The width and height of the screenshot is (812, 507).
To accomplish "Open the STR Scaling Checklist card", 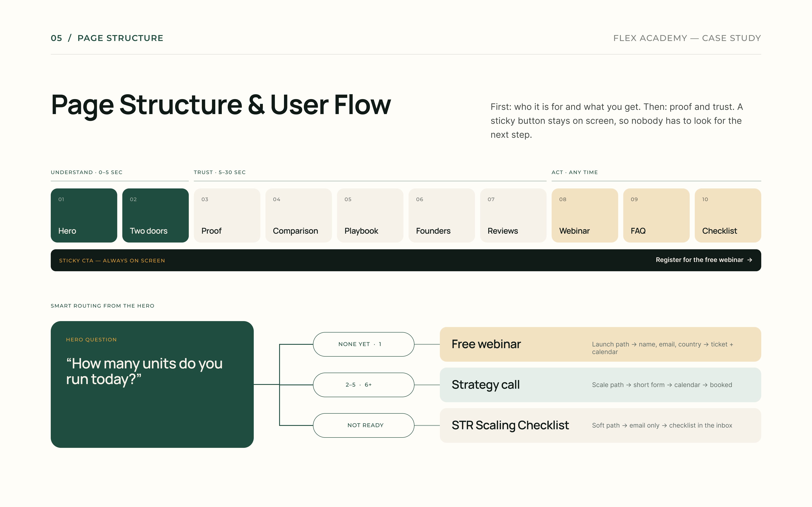I will click(x=600, y=425).
